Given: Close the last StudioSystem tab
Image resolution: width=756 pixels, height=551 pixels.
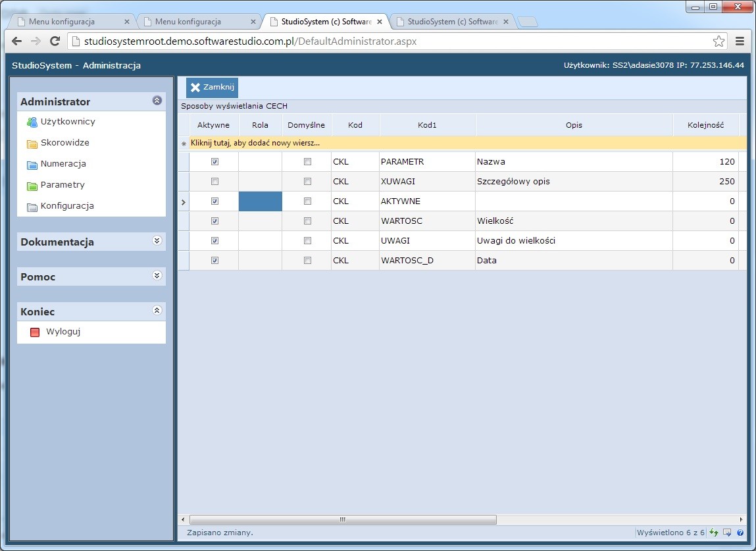Looking at the screenshot, I should click(x=506, y=22).
